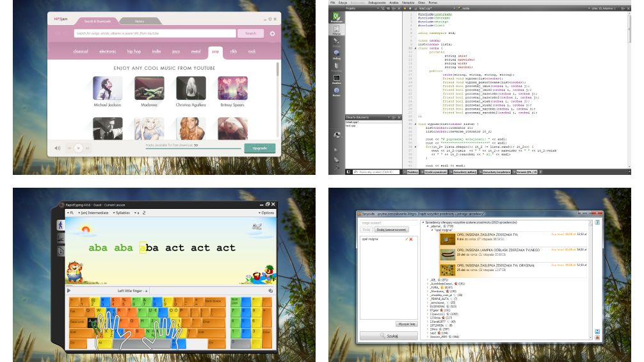
Task: Delete opel insignia entry with red X
Action: click(x=411, y=239)
